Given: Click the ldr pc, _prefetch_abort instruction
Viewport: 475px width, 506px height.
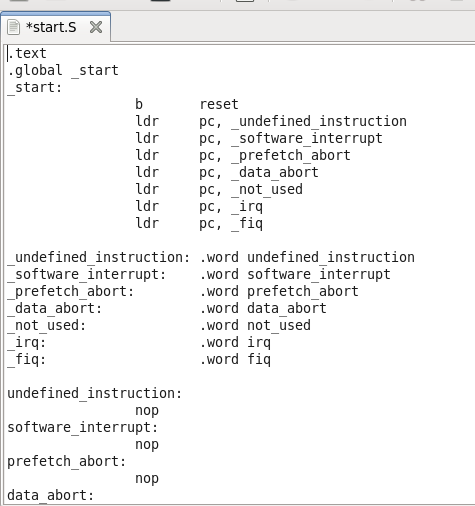Looking at the screenshot, I should (x=243, y=155).
